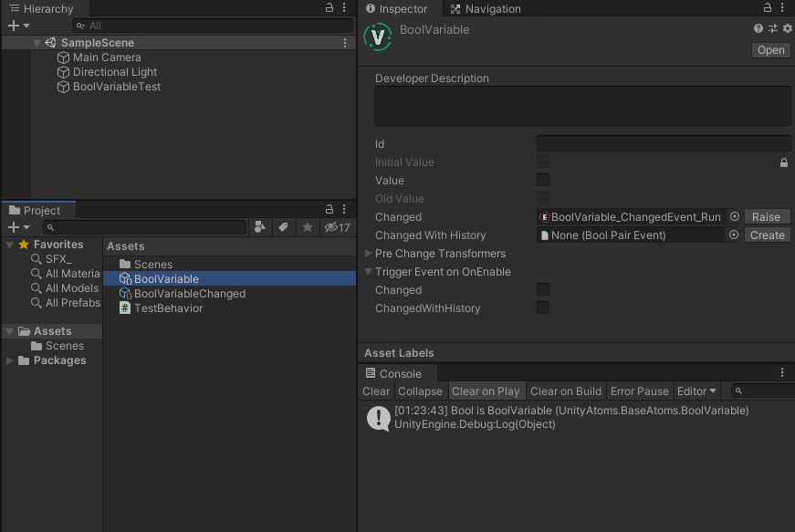
Task: Click the search by Label tag icon
Action: click(x=285, y=226)
